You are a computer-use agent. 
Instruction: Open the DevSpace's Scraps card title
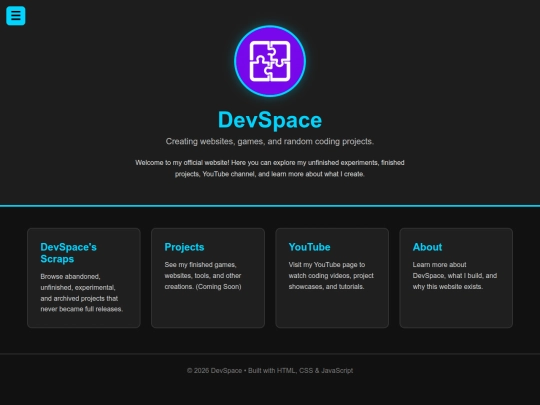pos(69,253)
